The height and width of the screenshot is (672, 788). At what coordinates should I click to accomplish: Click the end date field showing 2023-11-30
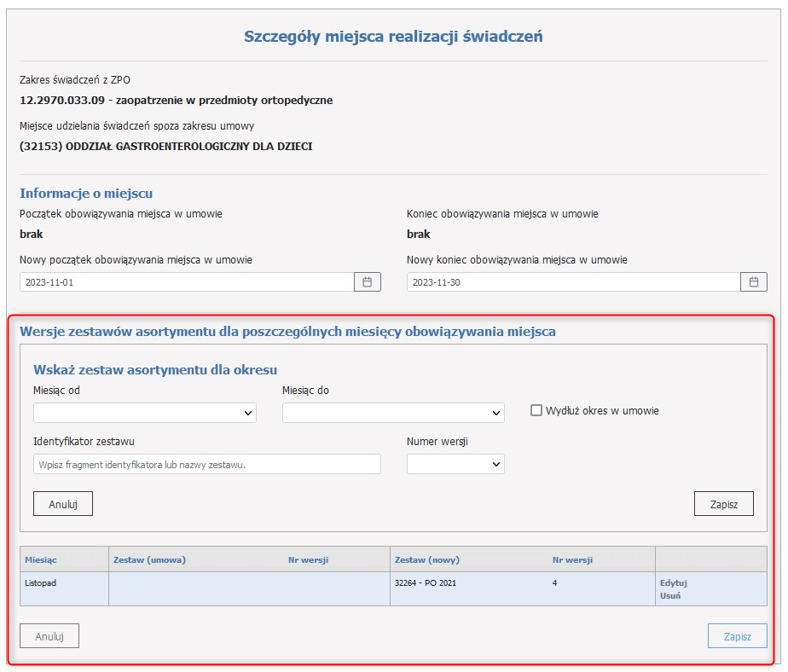(x=572, y=282)
